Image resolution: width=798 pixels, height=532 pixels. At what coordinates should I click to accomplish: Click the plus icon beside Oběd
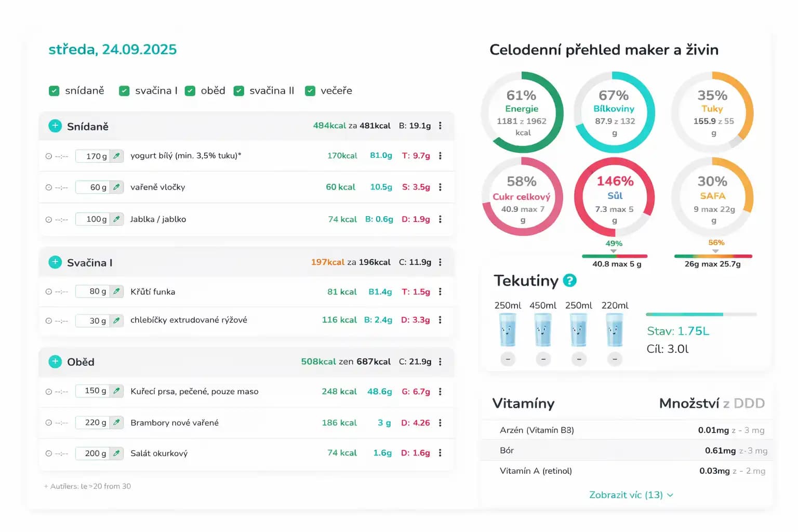(x=55, y=362)
